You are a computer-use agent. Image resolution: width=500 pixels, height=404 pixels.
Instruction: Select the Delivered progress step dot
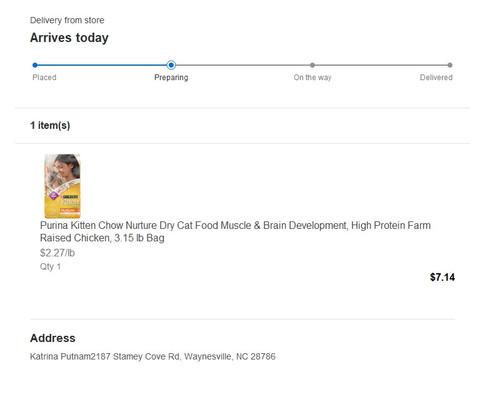point(450,65)
